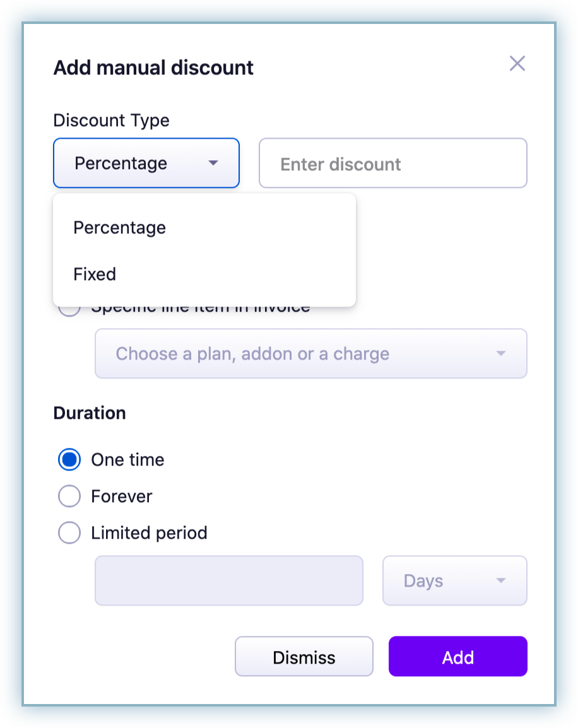The height and width of the screenshot is (728, 578).
Task: Select the Specific line item in invoice radio
Action: coord(69,307)
